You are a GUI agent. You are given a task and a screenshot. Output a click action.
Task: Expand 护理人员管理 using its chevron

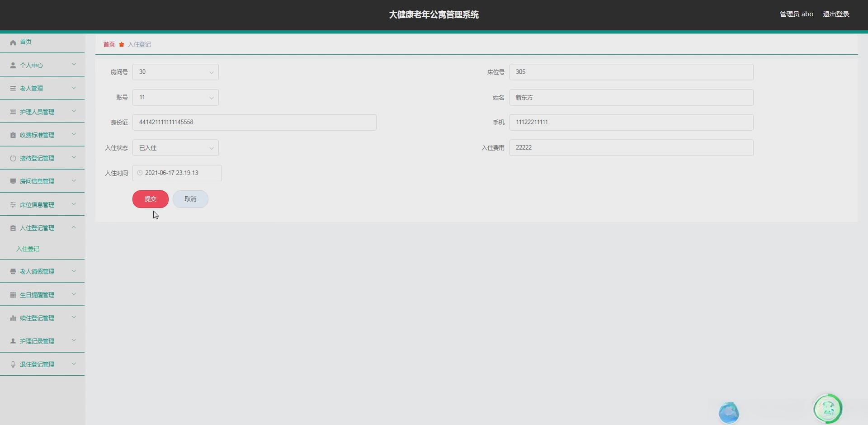(74, 111)
